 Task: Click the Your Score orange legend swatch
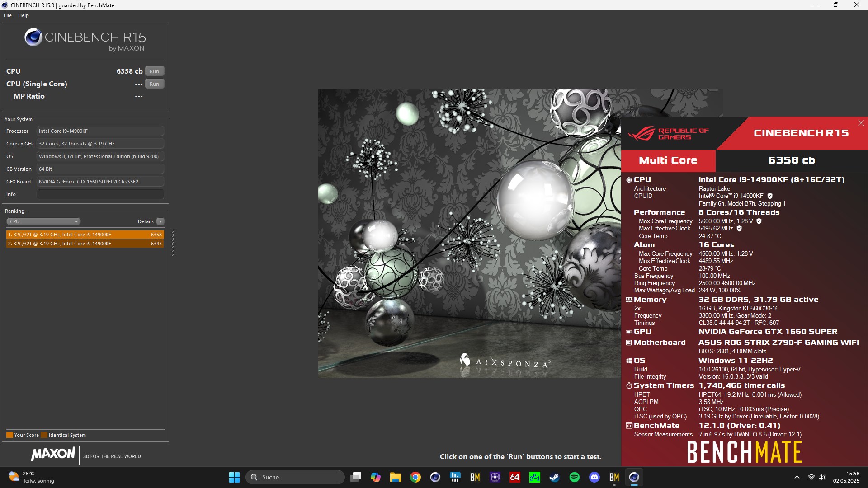pyautogui.click(x=9, y=435)
